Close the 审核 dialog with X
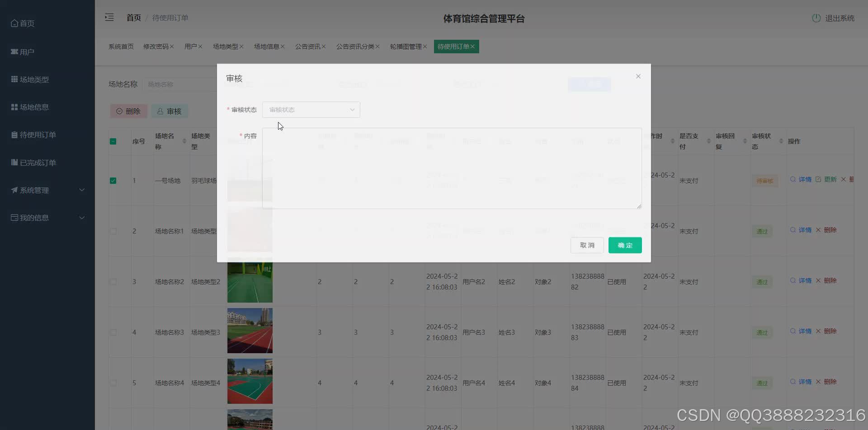The height and width of the screenshot is (430, 868). click(638, 76)
